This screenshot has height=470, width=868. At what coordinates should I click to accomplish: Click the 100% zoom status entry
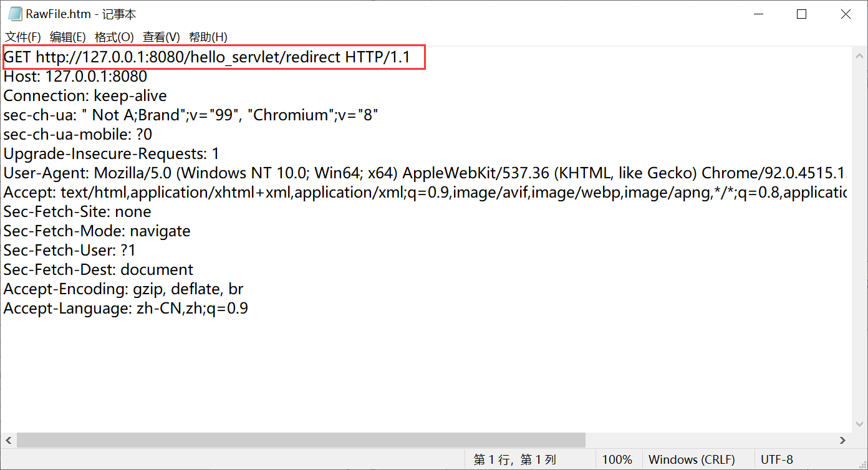[x=617, y=460]
